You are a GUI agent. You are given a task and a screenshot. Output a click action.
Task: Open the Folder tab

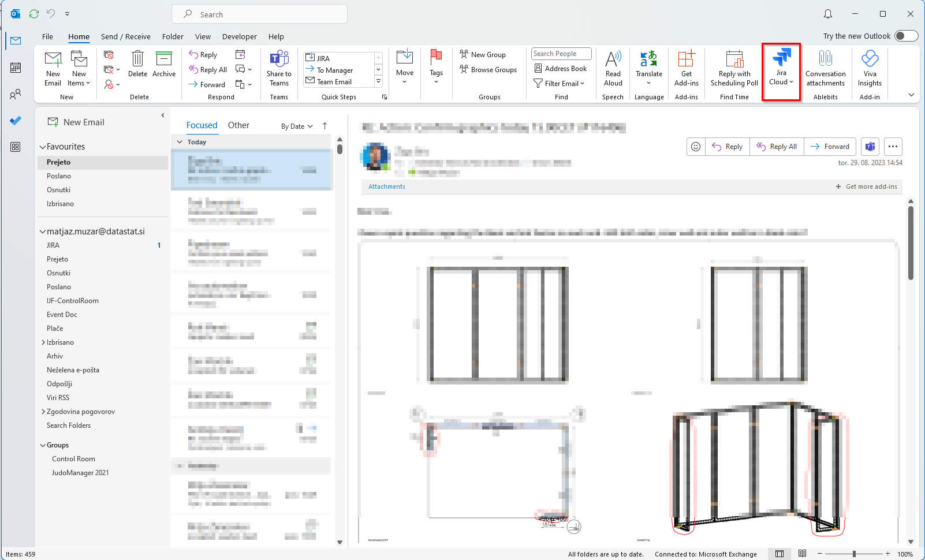point(173,36)
